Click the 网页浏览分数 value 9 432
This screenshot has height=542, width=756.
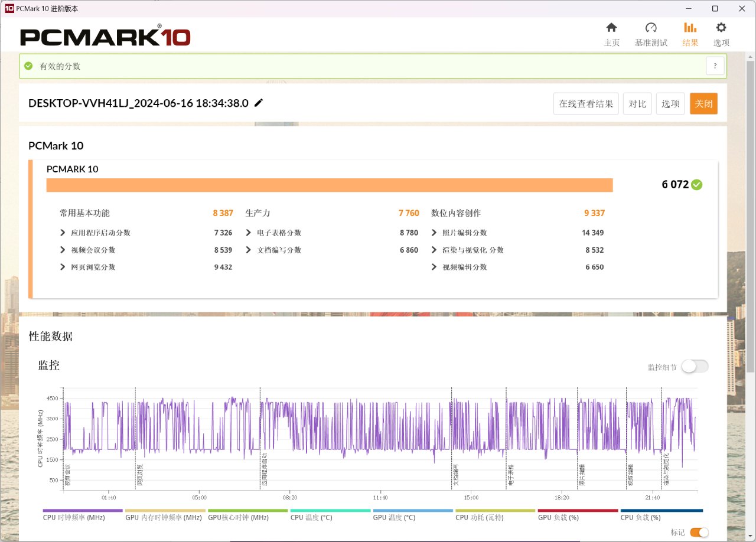(223, 267)
